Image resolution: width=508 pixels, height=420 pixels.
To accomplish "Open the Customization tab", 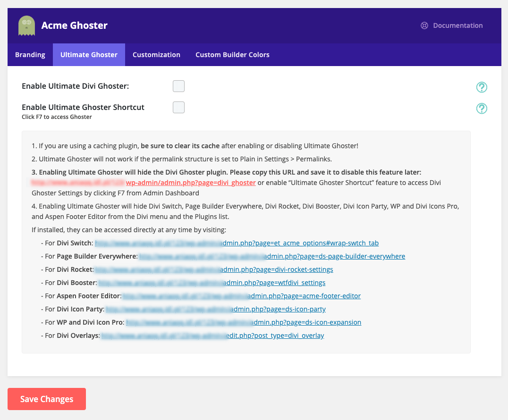I will tap(156, 55).
